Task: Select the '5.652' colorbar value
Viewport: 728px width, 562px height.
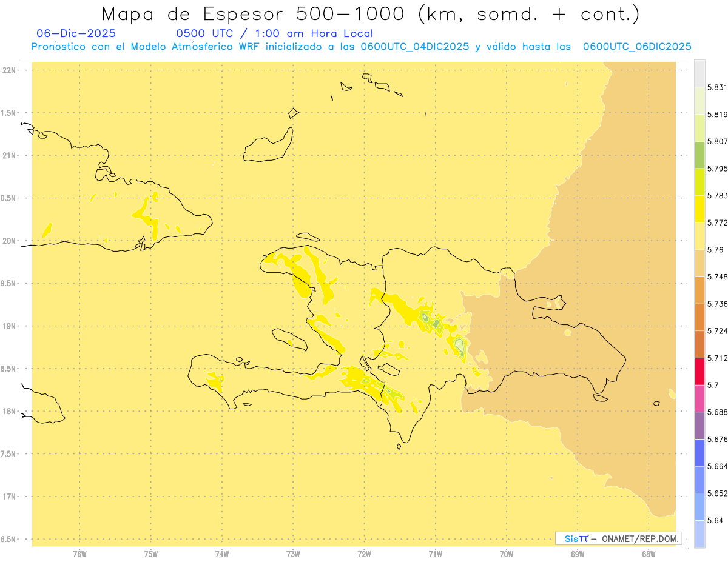Action: coord(717,493)
